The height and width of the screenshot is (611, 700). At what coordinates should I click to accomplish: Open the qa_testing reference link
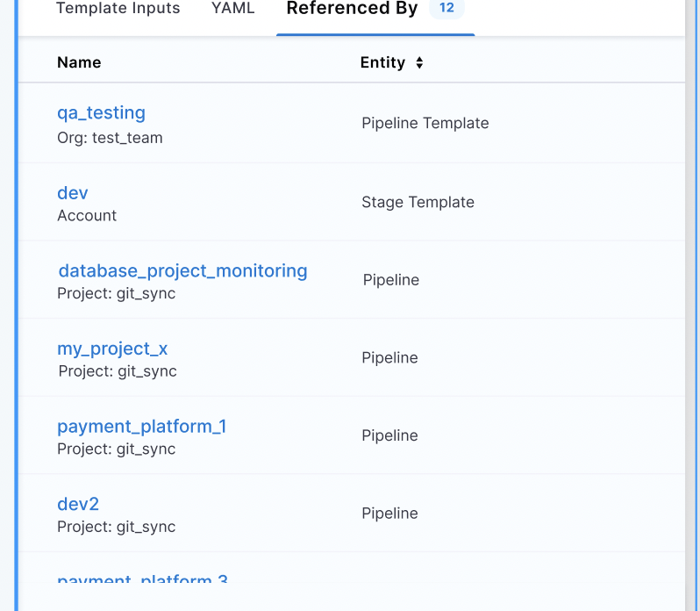pyautogui.click(x=101, y=112)
